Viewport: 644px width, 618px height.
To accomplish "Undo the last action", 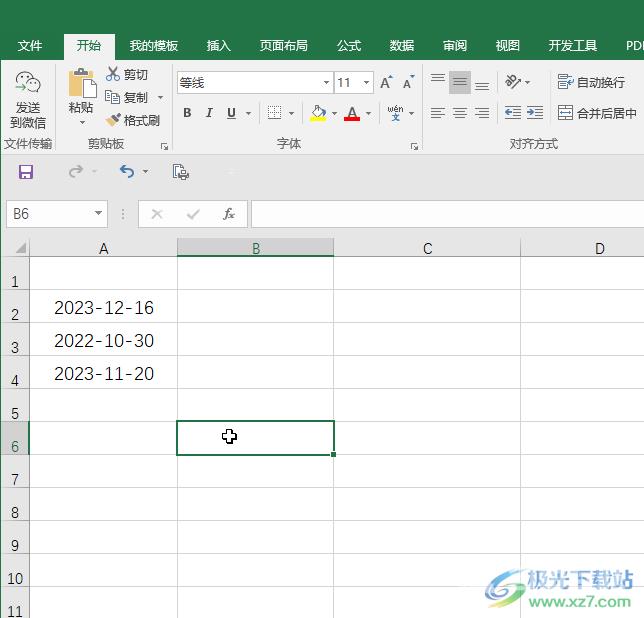I will tap(127, 171).
